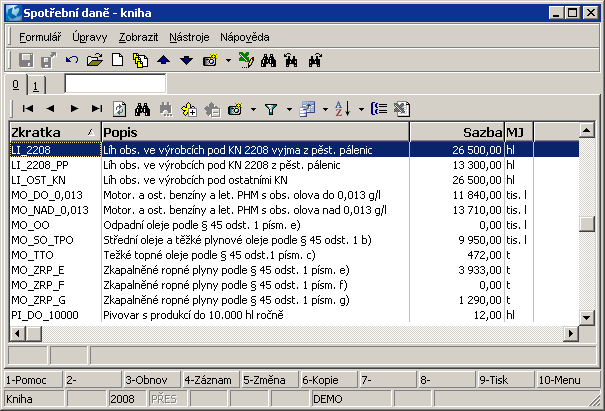Select row PI_DO_10000
Viewport: 605px width, 411px height.
[294, 315]
